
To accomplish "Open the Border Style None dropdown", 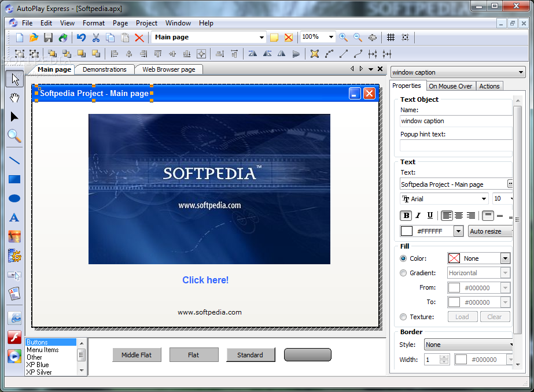I will 468,345.
